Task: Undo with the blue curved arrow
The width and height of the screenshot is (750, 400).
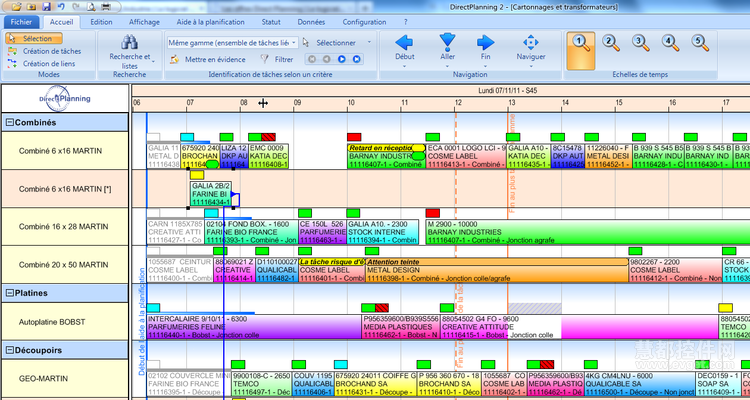Action: [61, 7]
